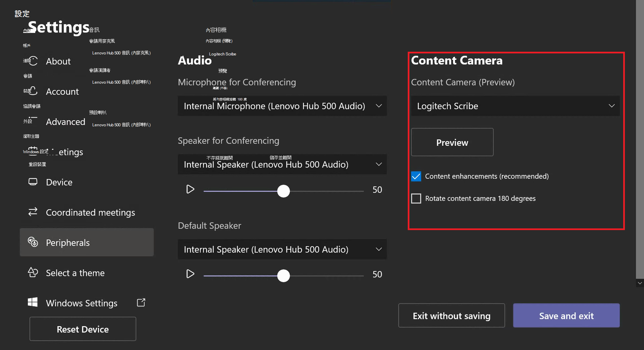
Task: Open the Advanced settings section
Action: click(x=65, y=122)
